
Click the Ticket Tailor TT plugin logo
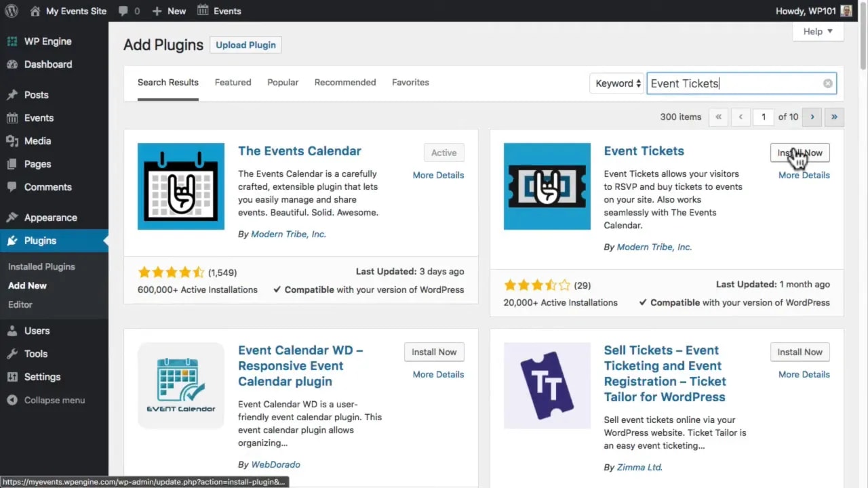click(x=547, y=386)
